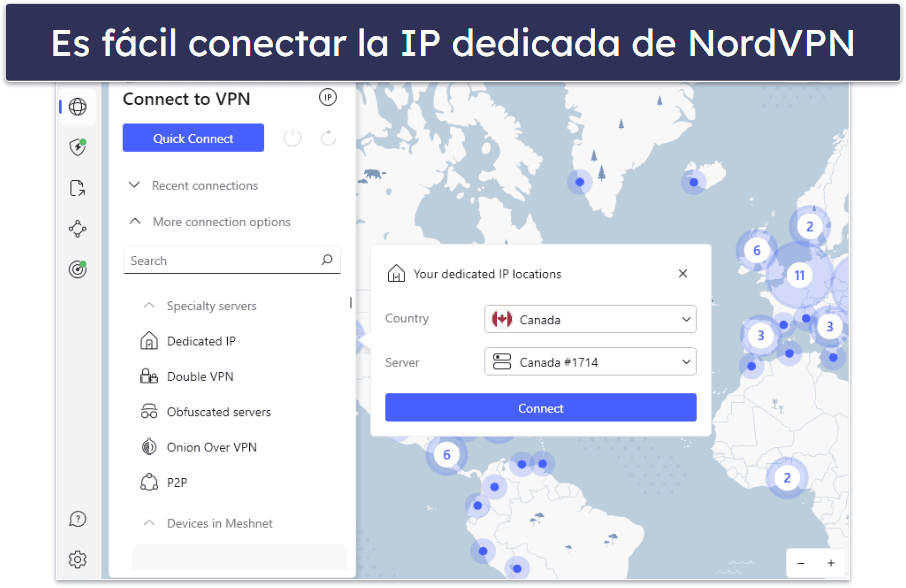Open the Dark Web Monitor target icon
906x588 pixels.
pos(77,269)
